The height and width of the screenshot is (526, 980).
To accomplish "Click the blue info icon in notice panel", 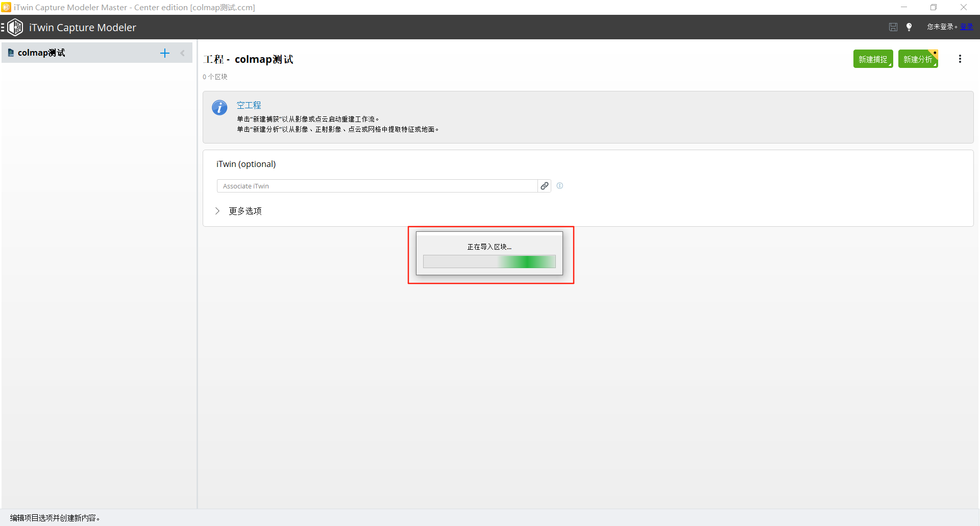I will (219, 108).
